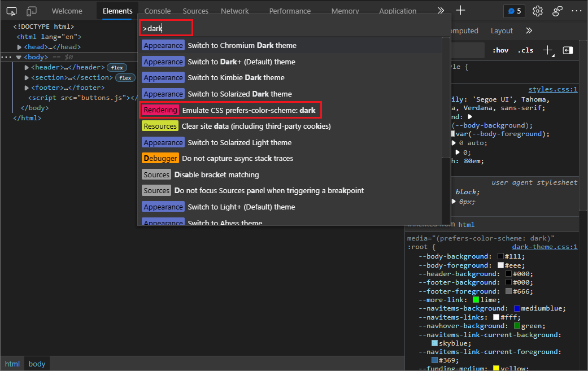Toggle device emulation icon

tap(32, 11)
